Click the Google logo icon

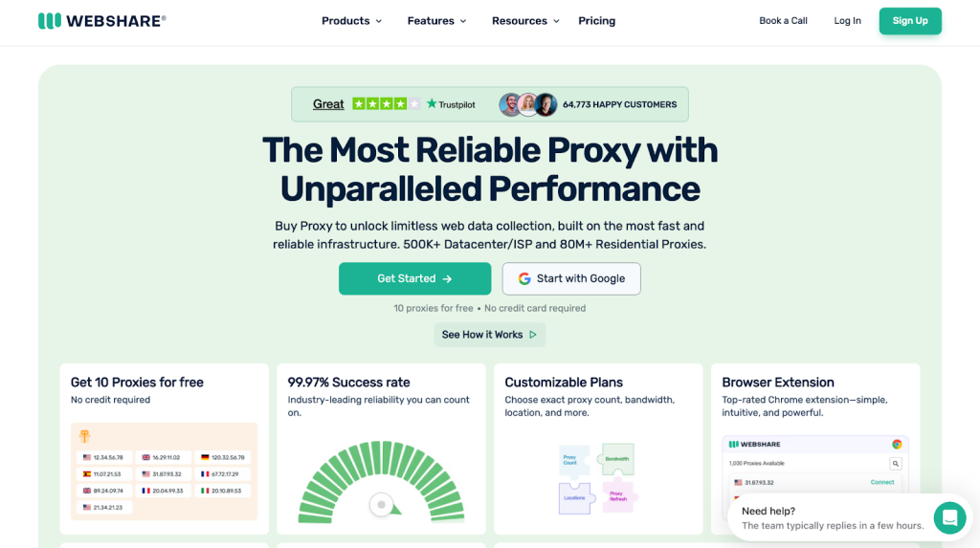click(524, 278)
